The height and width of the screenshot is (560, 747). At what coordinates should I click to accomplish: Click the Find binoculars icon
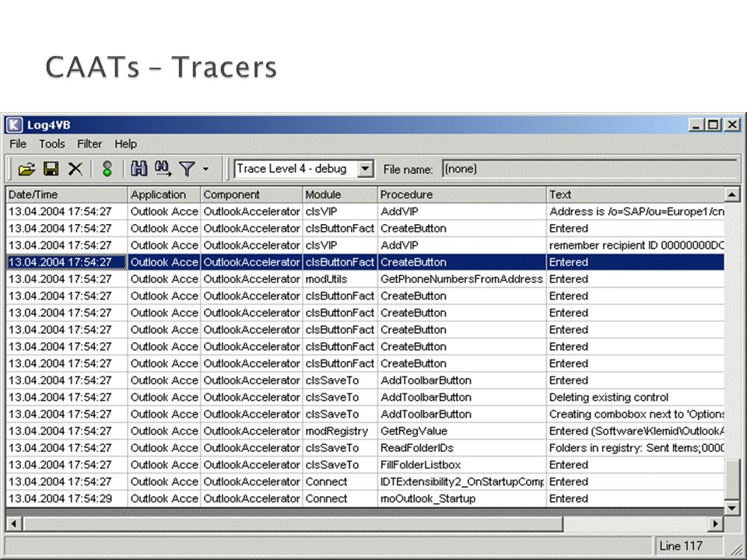point(139,168)
